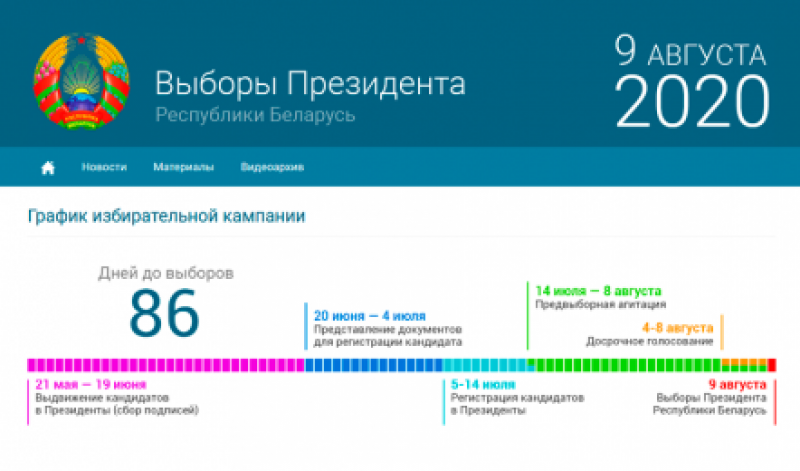Click the 86 days countdown number

pyautogui.click(x=165, y=314)
